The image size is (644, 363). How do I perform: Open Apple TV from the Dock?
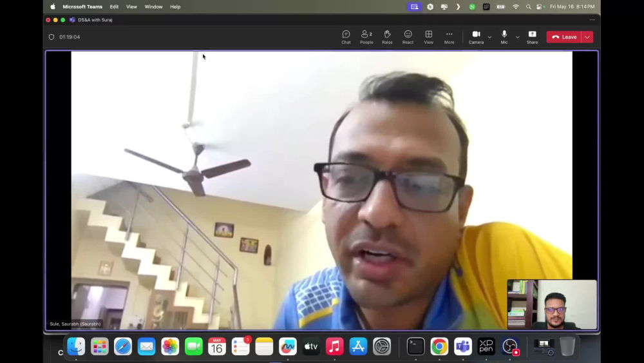tap(311, 346)
